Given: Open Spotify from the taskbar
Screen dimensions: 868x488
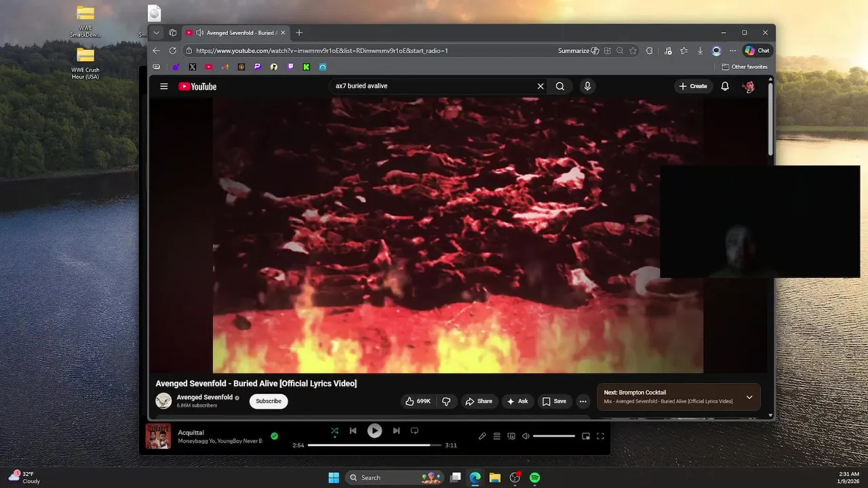Looking at the screenshot, I should pyautogui.click(x=534, y=478).
